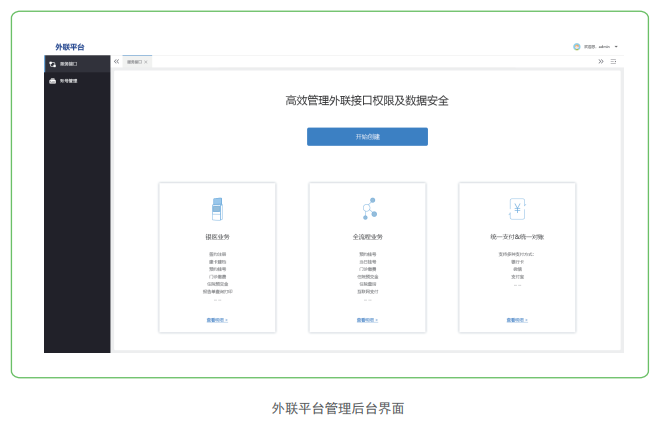Image resolution: width=661 pixels, height=422 pixels.
Task: Click the user avatar icon in header
Action: 577,46
